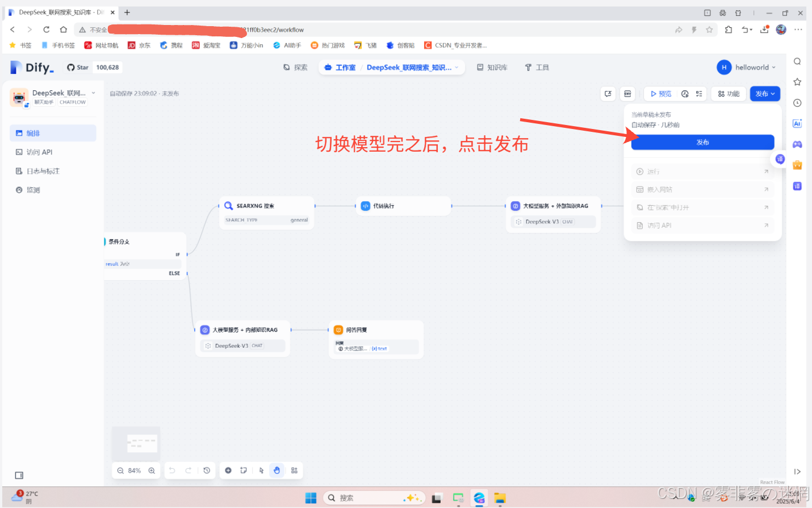Expand the DeepSeek app name dropdown in sidebar
The image size is (812, 508).
(x=94, y=93)
